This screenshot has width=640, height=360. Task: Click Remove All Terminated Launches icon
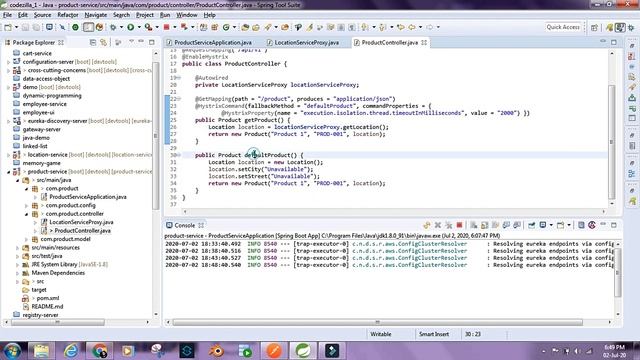pos(449,225)
